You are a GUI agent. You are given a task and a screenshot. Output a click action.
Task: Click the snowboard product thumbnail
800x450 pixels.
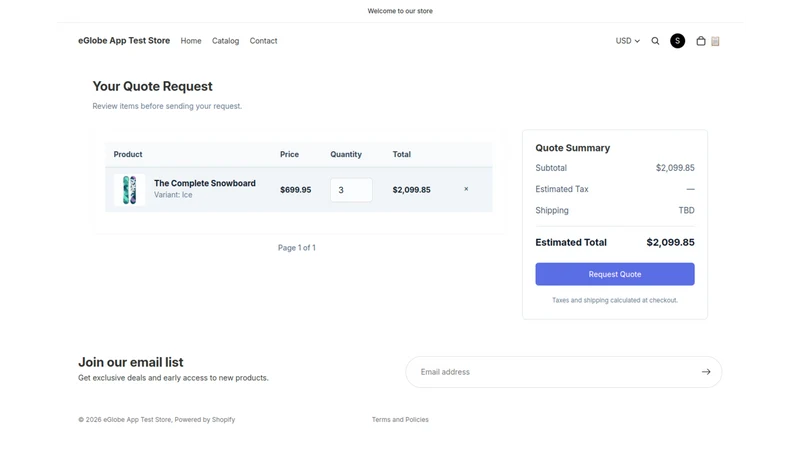pyautogui.click(x=130, y=190)
